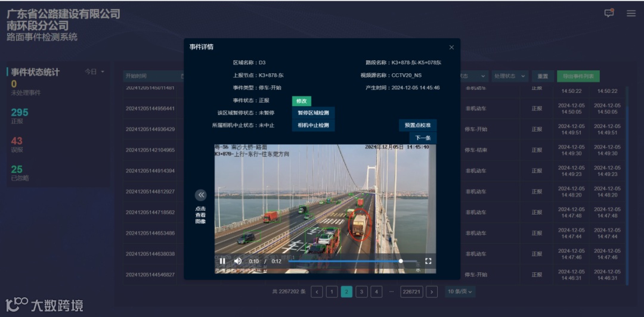The height and width of the screenshot is (317, 644).
Task: Go to page 3
Action: coord(361,292)
